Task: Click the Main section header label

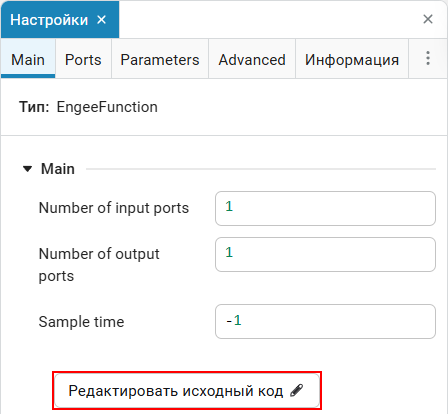Action: tap(58, 169)
